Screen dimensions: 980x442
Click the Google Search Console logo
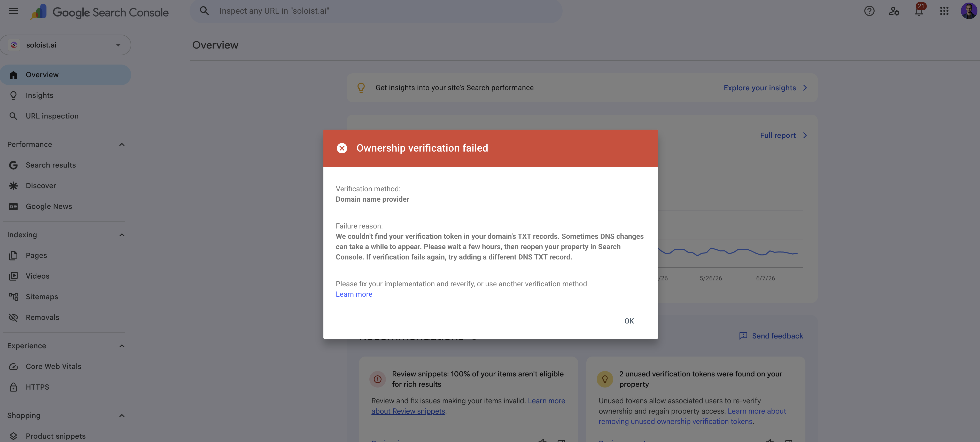coord(100,12)
